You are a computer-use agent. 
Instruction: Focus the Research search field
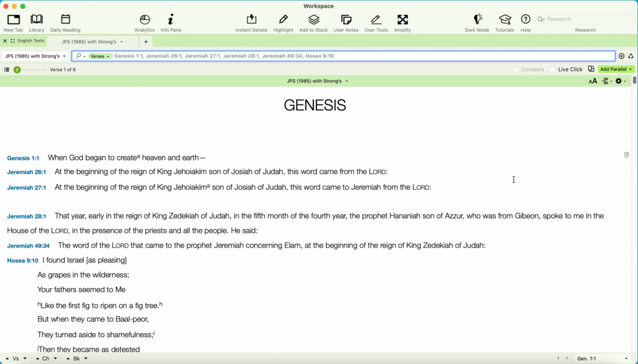pyautogui.click(x=585, y=19)
